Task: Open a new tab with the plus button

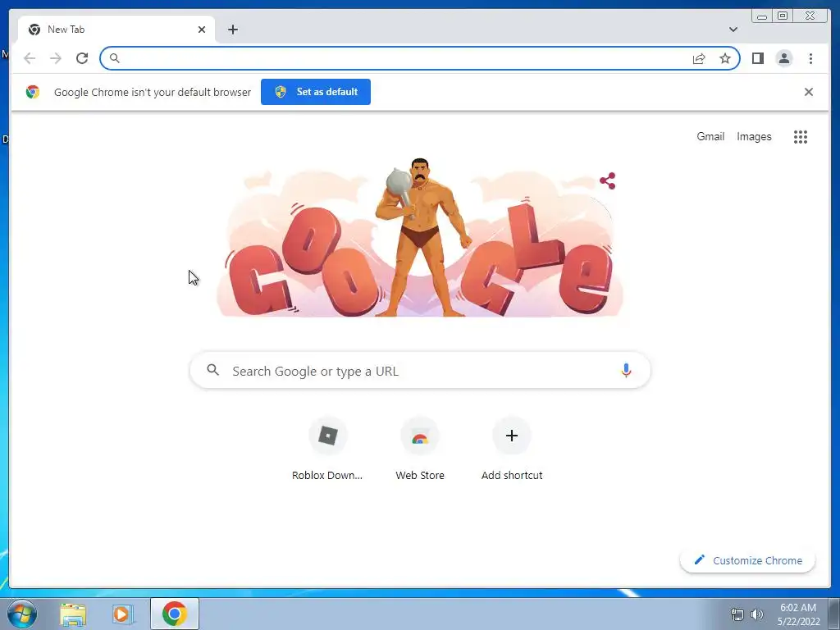Action: point(232,30)
